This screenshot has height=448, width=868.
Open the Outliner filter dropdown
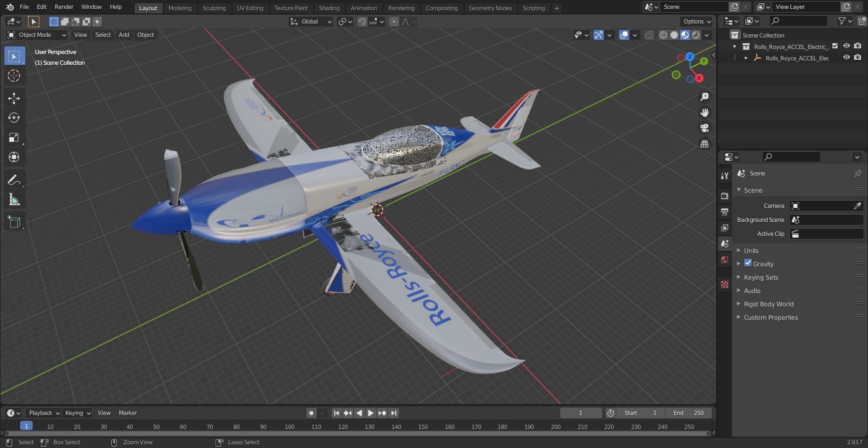844,21
